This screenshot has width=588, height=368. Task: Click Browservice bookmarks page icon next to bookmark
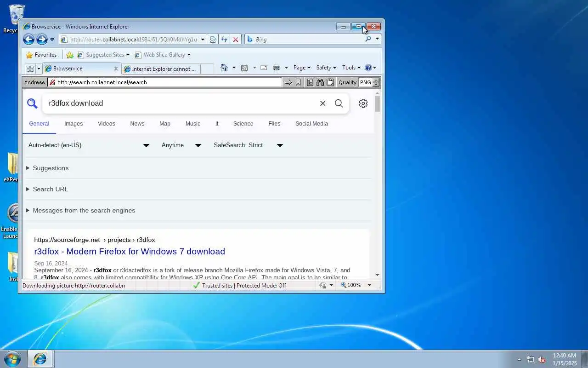coord(310,82)
